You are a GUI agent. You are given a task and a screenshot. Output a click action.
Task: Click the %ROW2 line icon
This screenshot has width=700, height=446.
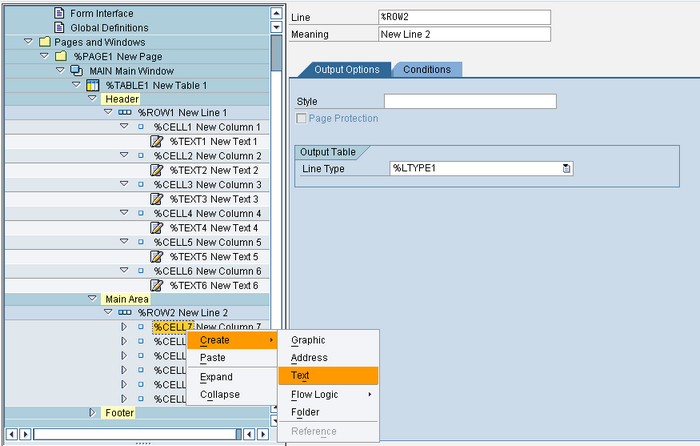point(125,313)
